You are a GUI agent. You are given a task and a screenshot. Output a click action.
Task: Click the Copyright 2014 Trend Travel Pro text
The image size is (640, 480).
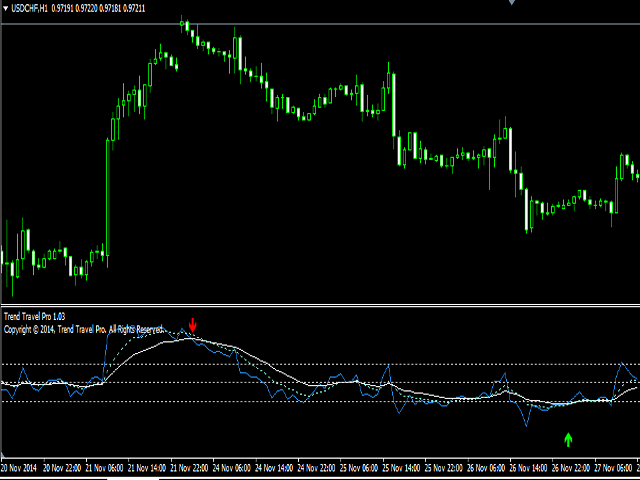tap(82, 328)
